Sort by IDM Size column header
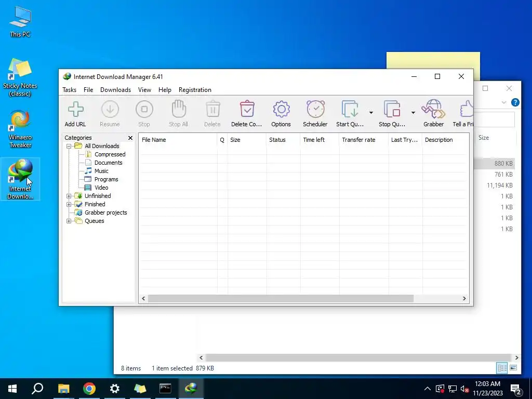Viewport: 532px width, 399px height. coord(247,140)
